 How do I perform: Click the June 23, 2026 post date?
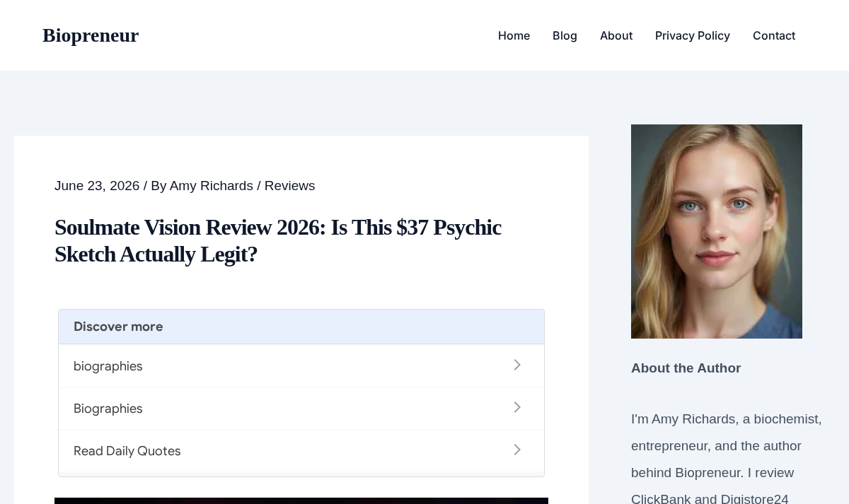(97, 186)
